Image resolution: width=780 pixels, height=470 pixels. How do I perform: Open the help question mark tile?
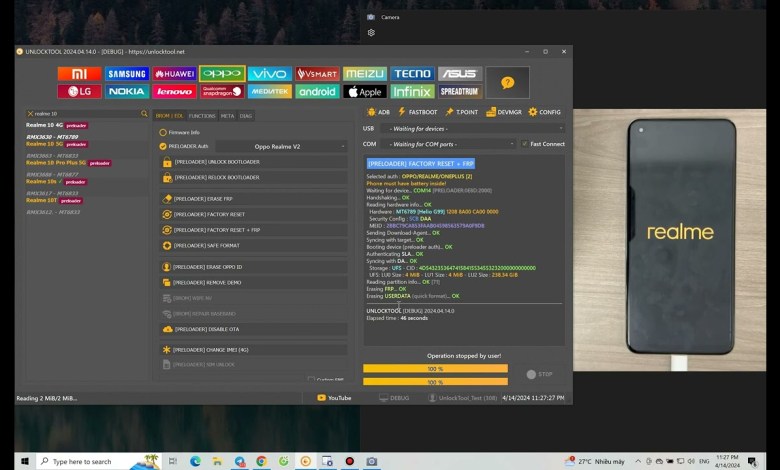click(x=507, y=83)
